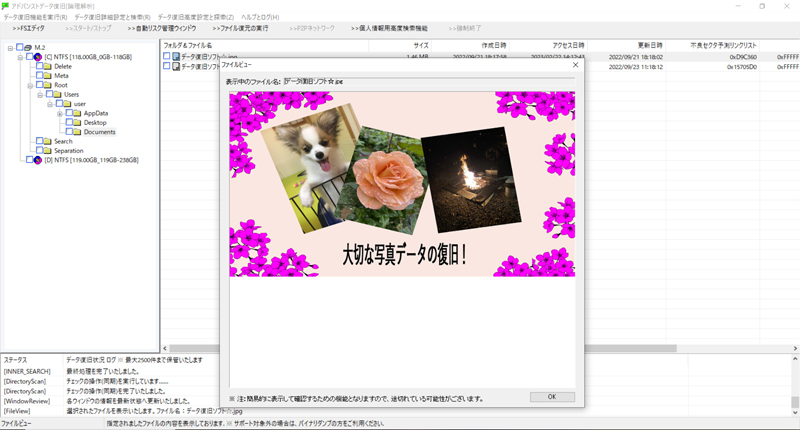The height and width of the screenshot is (430, 800).
Task: Expand the AppData folder node
Action: tap(60, 114)
